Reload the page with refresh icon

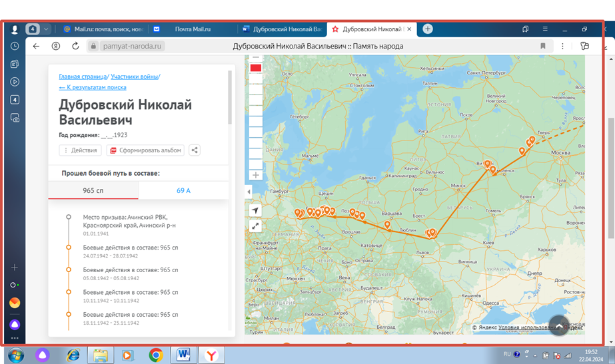click(x=75, y=46)
